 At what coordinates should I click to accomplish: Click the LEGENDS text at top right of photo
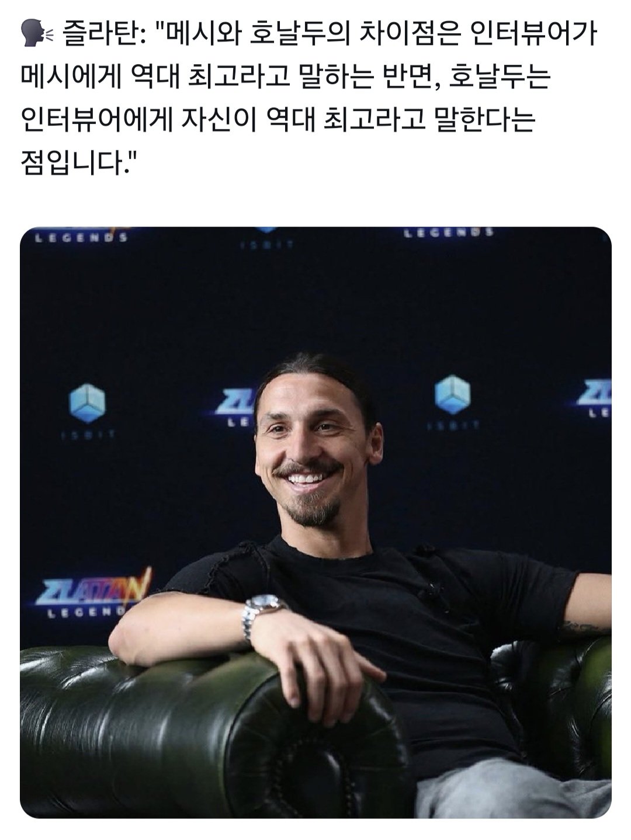(449, 232)
